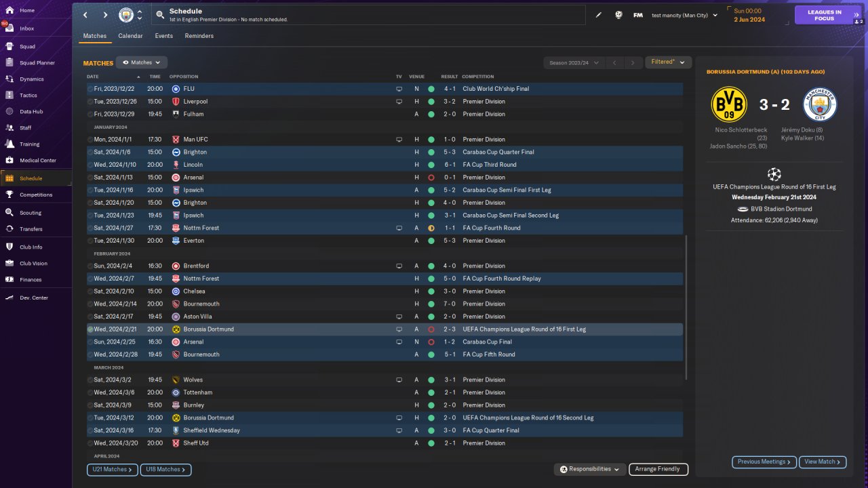Select the row circle for the Fulham match
The height and width of the screenshot is (488, 868).
[90, 115]
